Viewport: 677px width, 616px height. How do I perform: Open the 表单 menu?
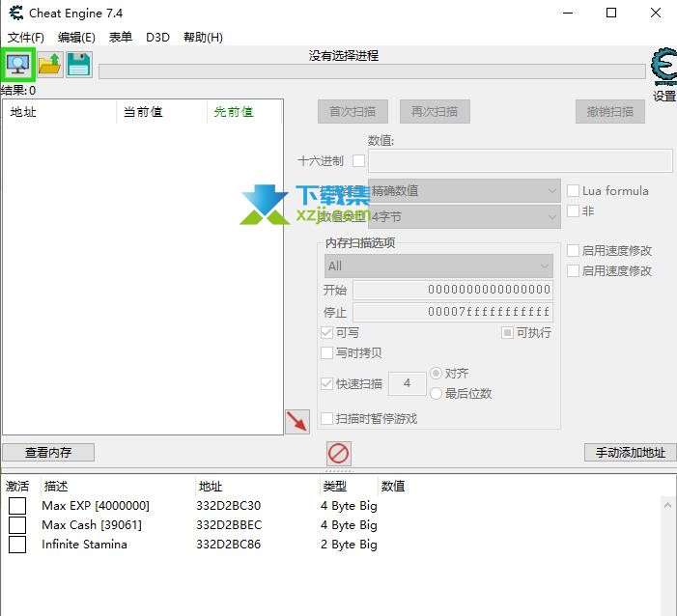point(121,38)
